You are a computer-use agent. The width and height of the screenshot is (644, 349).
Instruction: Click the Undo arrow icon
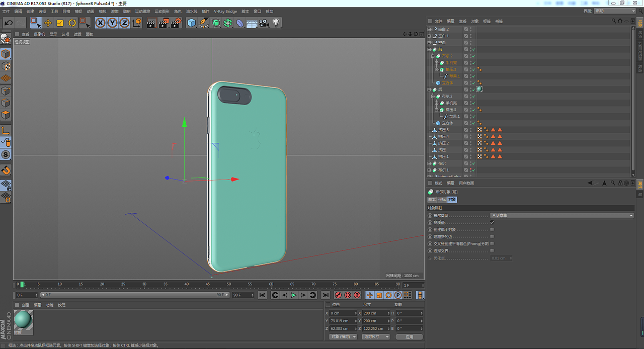pos(9,23)
